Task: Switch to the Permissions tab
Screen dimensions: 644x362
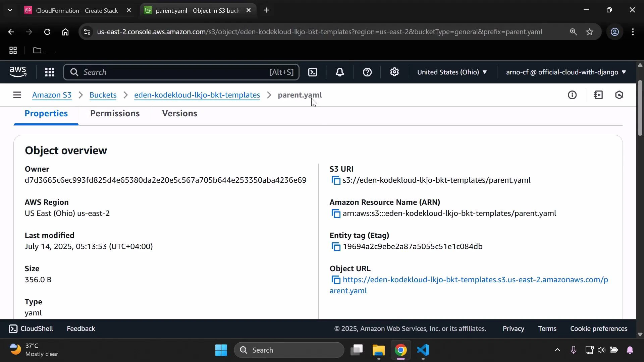Action: click(115, 114)
